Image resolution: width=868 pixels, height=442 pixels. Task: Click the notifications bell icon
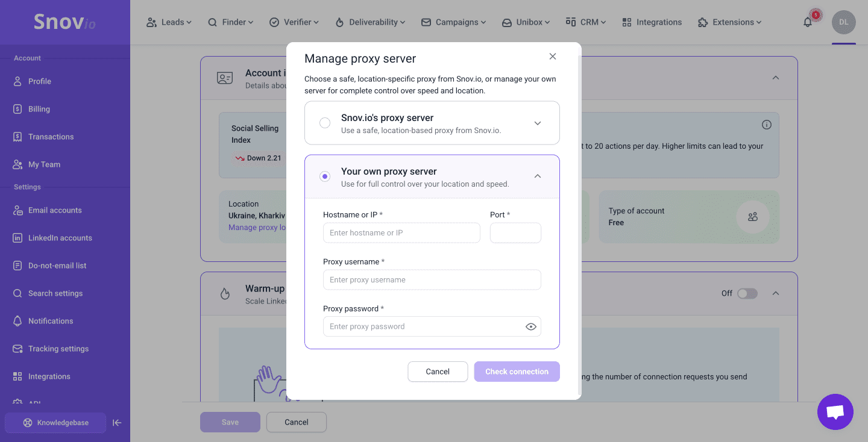[808, 22]
